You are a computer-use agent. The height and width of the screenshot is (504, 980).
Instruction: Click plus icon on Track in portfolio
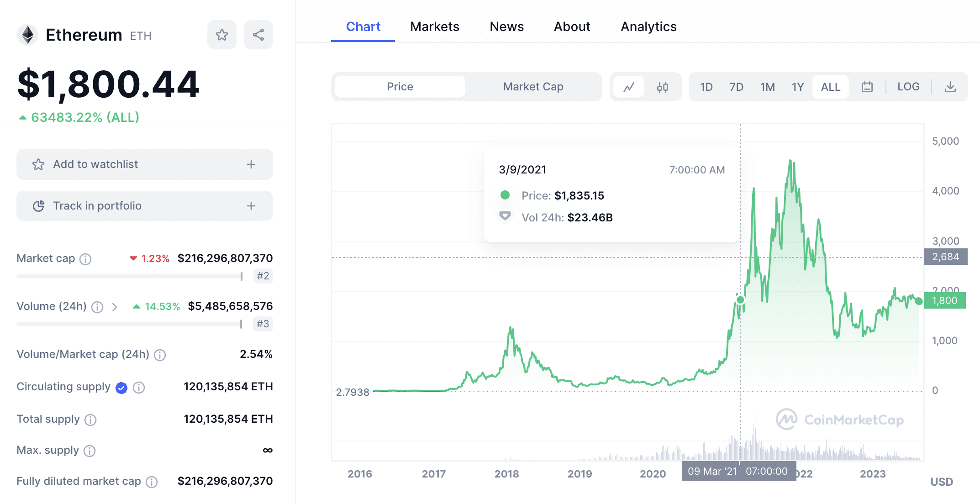pyautogui.click(x=251, y=206)
